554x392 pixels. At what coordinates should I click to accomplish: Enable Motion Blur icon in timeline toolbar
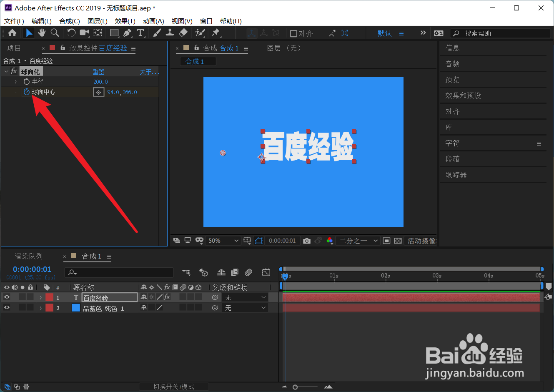click(249, 272)
